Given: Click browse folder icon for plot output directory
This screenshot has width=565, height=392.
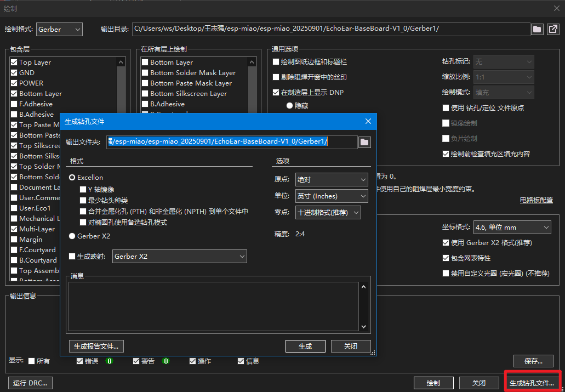Looking at the screenshot, I should click(x=537, y=29).
